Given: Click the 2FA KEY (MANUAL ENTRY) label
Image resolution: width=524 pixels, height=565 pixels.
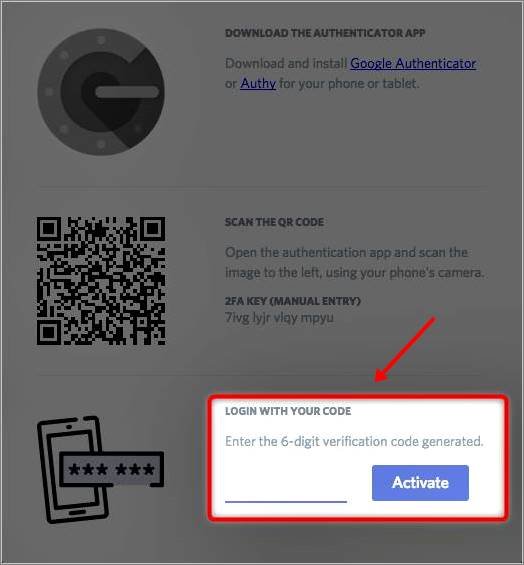Looking at the screenshot, I should 293,301.
